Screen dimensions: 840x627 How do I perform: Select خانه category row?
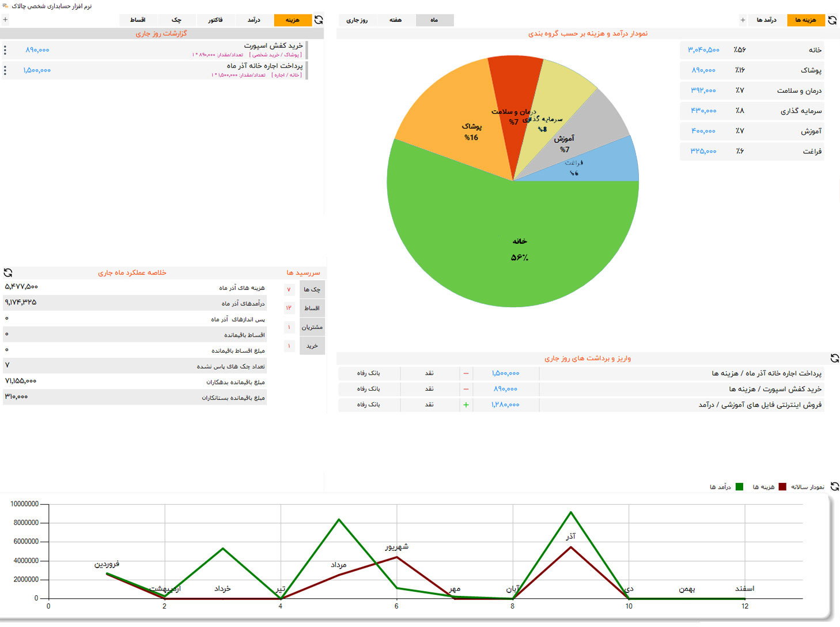tap(752, 50)
